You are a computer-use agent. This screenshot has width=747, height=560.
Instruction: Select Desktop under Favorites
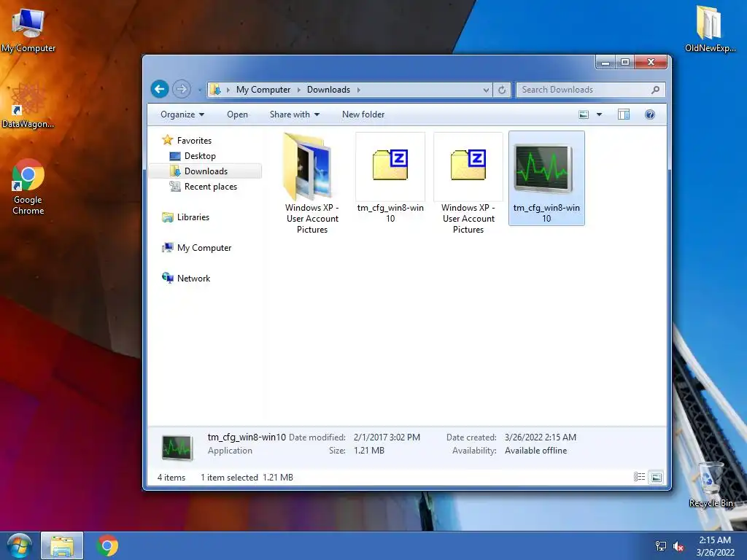pyautogui.click(x=200, y=156)
